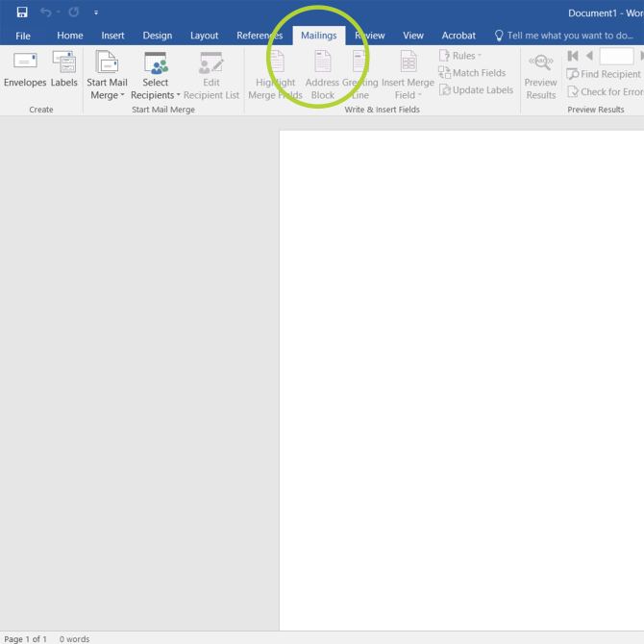This screenshot has height=644, width=644.
Task: Switch to the Review tab
Action: 370,36
